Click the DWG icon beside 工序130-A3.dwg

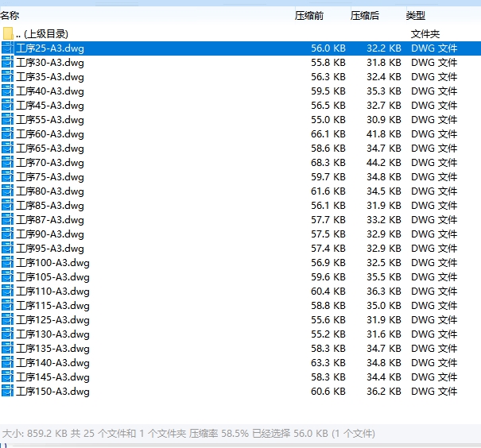8,334
